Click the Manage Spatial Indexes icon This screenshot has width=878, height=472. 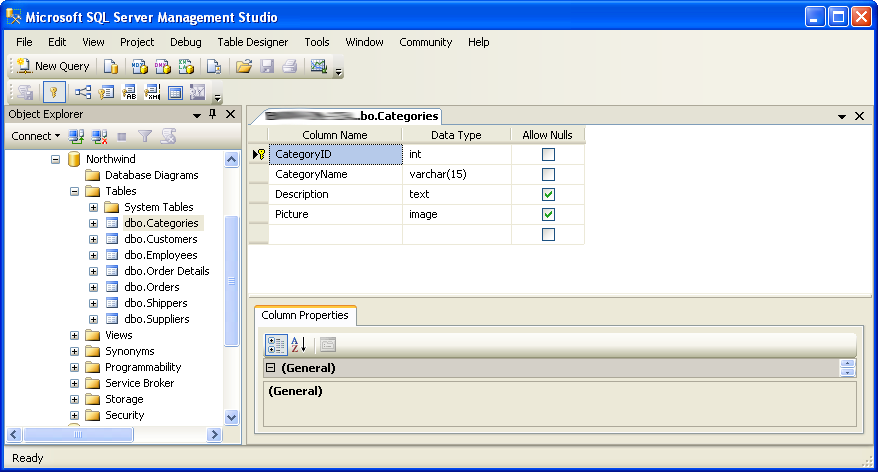pyautogui.click(x=198, y=92)
